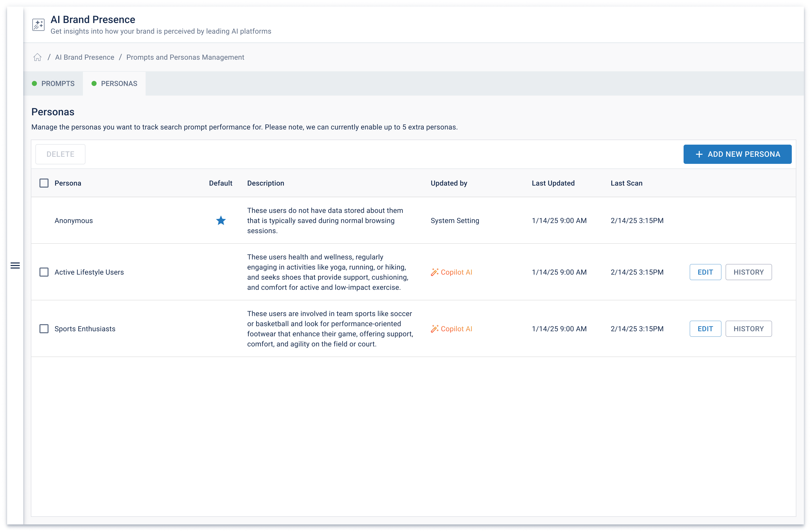Screen dimensions: 811x532
Task: Click the Anonymous default star icon
Action: [221, 220]
